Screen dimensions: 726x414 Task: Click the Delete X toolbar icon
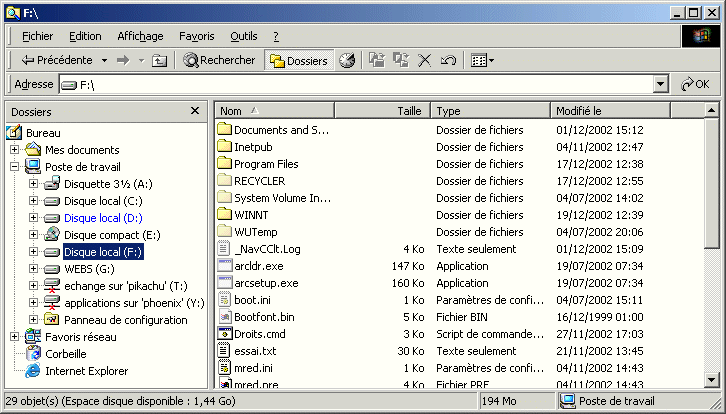[425, 60]
